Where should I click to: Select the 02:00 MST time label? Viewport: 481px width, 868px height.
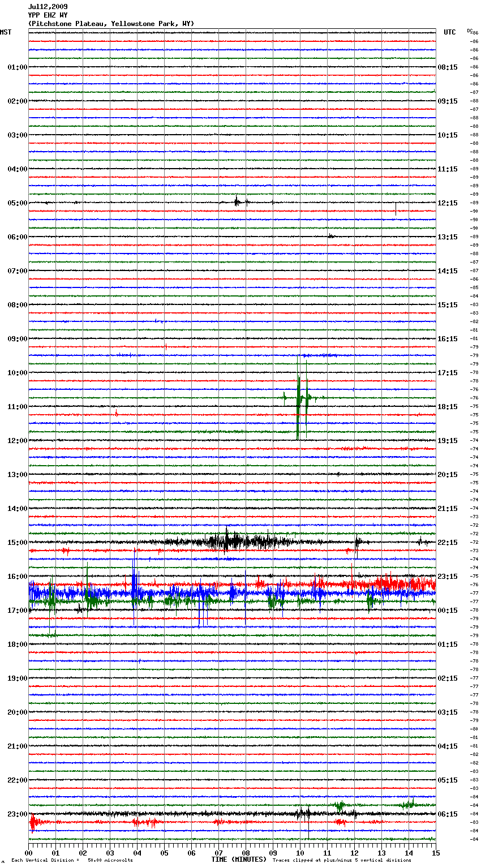pyautogui.click(x=18, y=101)
